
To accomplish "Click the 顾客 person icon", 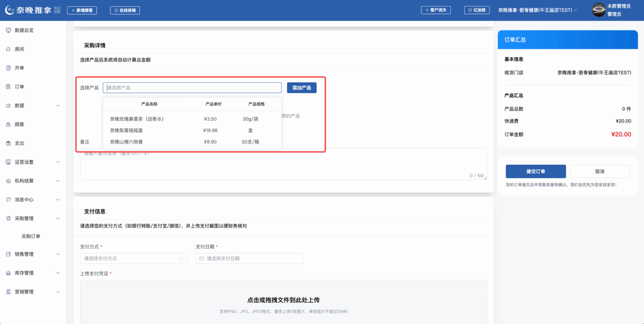I will [x=8, y=124].
